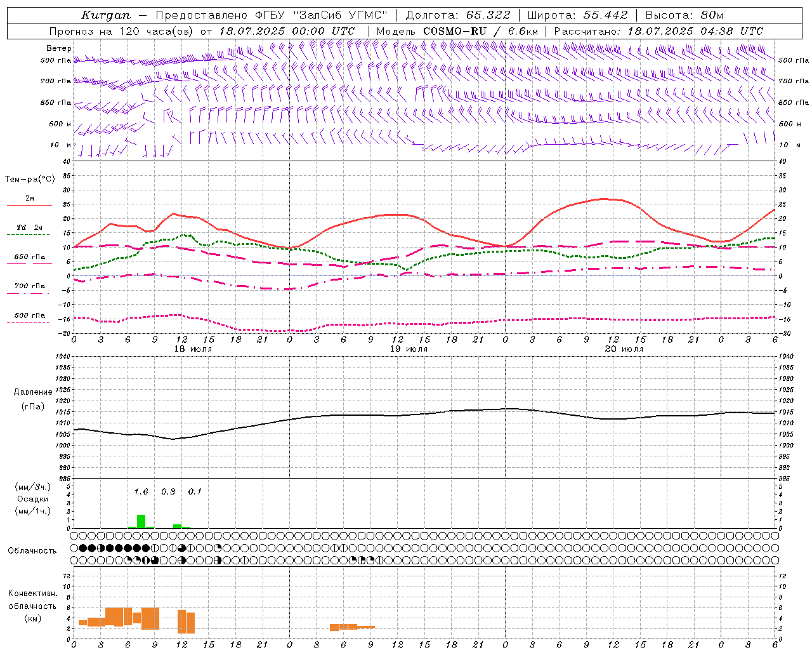This screenshot has width=812, height=650.
Task: Click the Давление panel label
Action: point(33,392)
